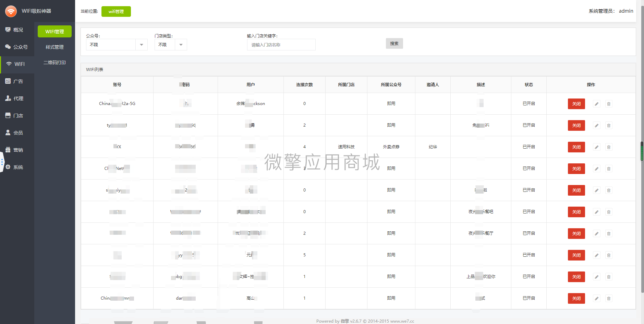Edit the 夜...餐厅 row pencil icon
Image resolution: width=644 pixels, height=324 pixels.
point(597,233)
